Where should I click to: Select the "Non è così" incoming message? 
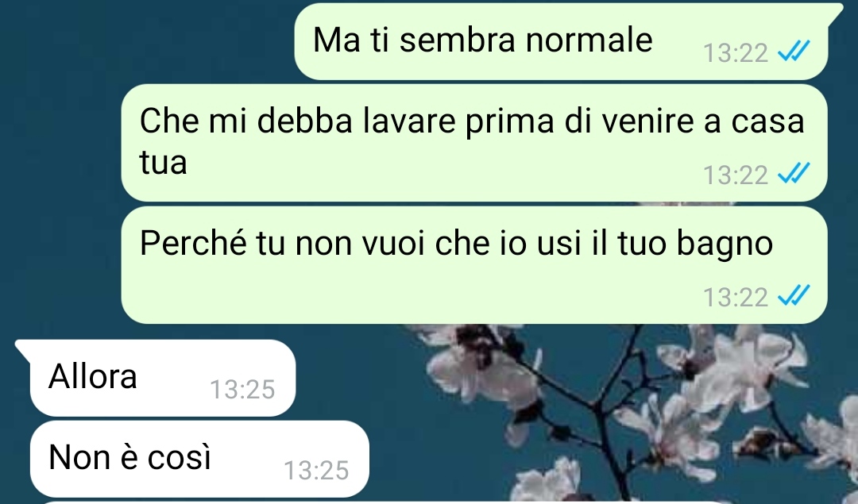(x=199, y=459)
